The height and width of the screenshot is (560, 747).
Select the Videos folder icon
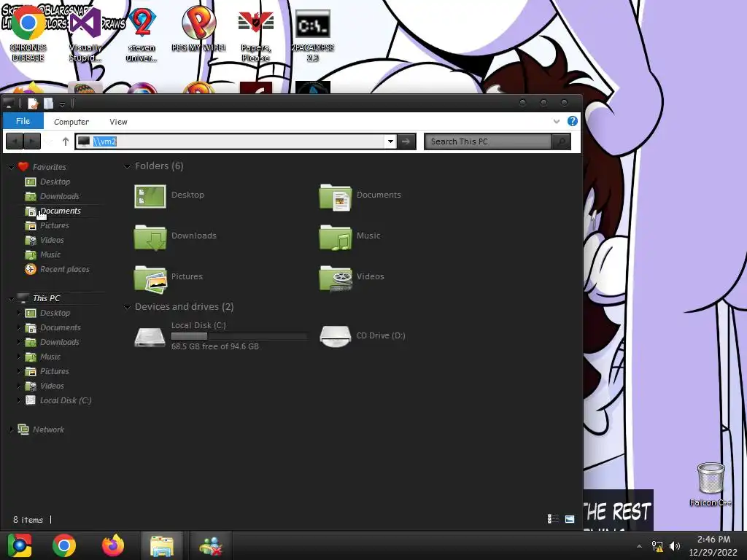tap(336, 279)
